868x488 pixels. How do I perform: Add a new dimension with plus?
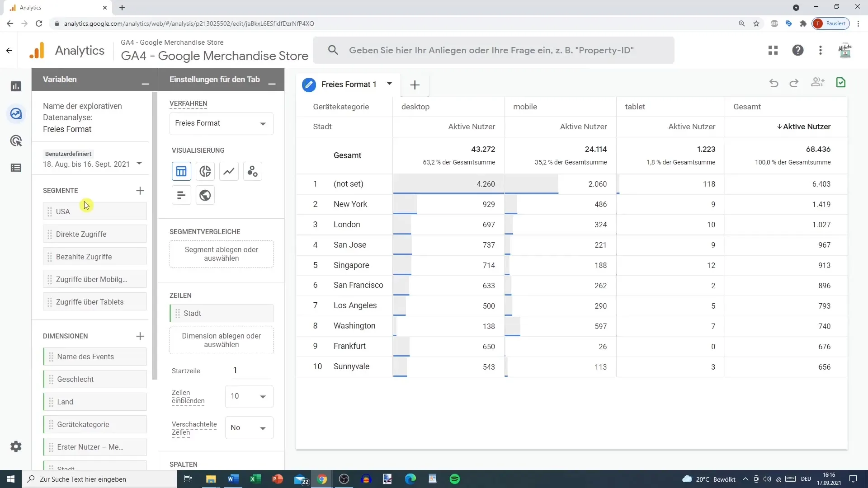(140, 336)
